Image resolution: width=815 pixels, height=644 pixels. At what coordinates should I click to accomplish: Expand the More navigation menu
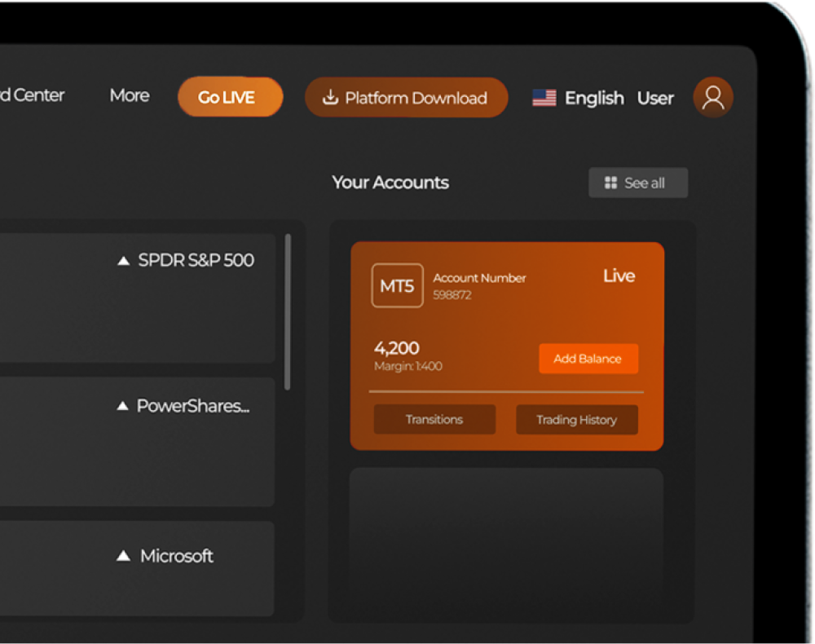click(130, 95)
